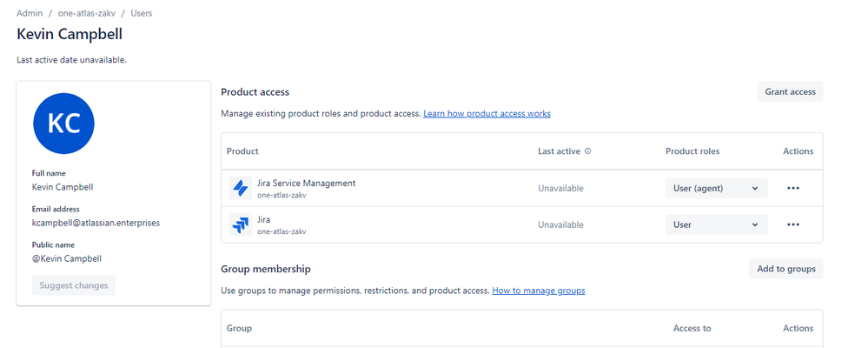
Task: Open Learn how product access works link
Action: [x=487, y=114]
